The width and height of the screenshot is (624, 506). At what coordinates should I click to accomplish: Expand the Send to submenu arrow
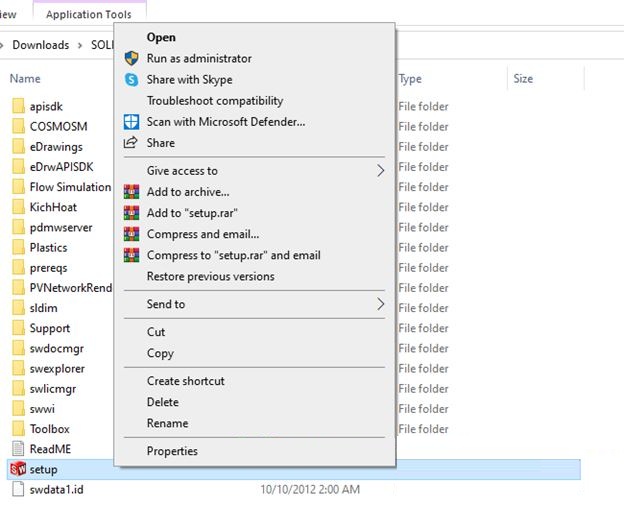pyautogui.click(x=380, y=304)
